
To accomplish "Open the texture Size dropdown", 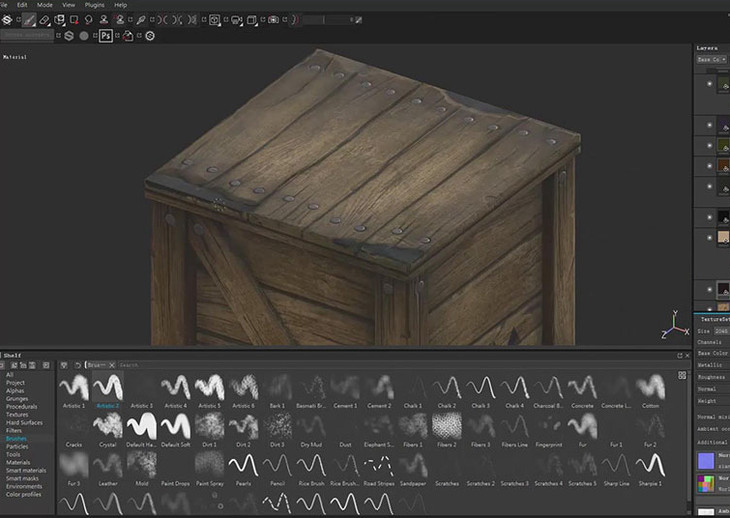I will tap(721, 331).
